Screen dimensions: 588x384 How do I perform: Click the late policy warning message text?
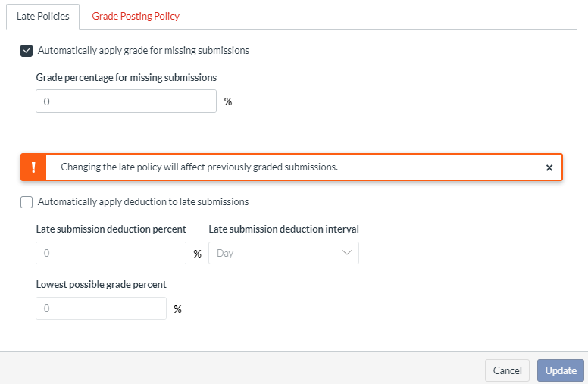[199, 167]
